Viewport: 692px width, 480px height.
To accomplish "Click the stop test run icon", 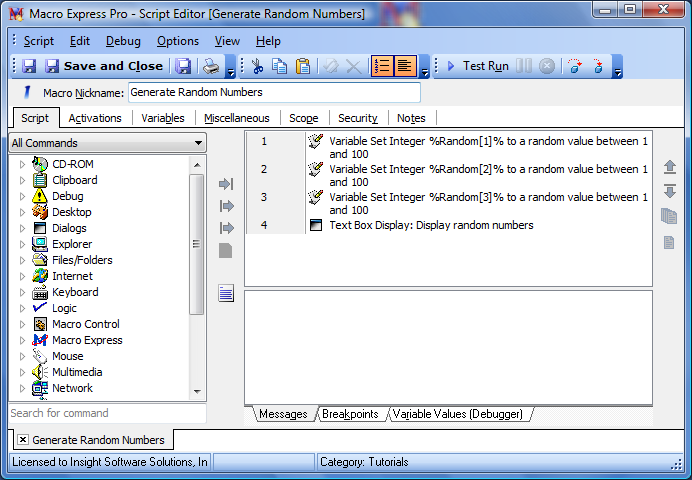I will (547, 66).
